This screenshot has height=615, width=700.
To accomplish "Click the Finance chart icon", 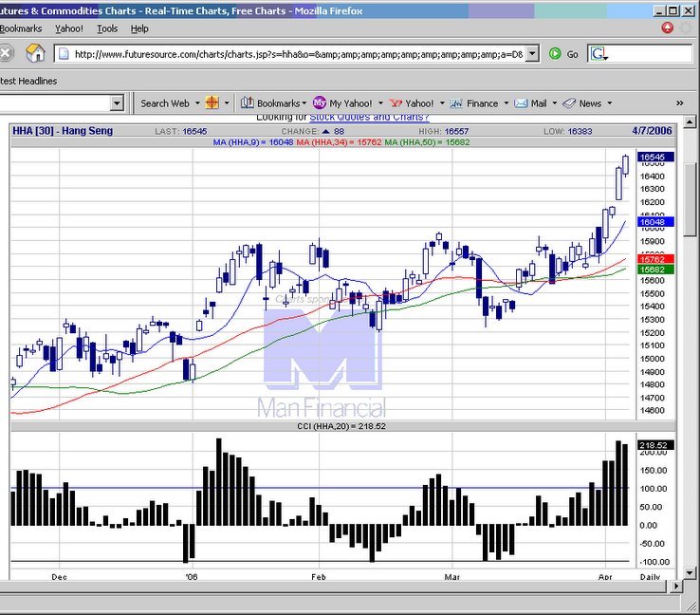I will (456, 103).
